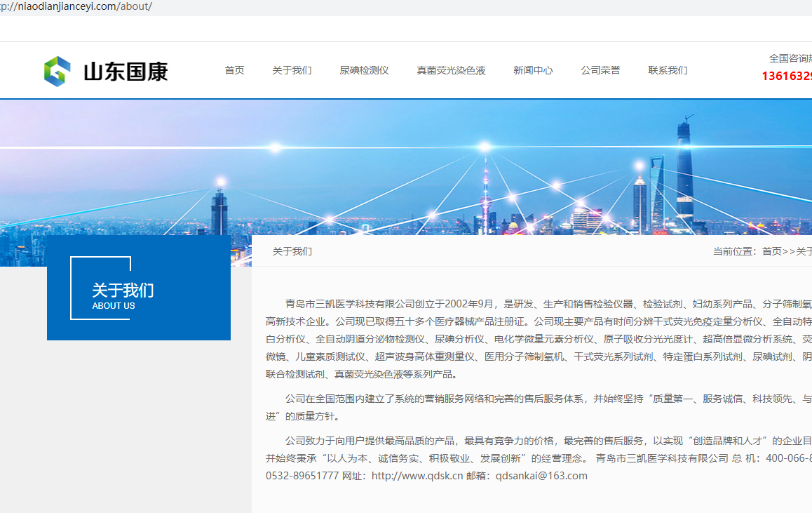The height and width of the screenshot is (513, 812).
Task: Go to the 尿碘检测仪 product page
Action: pos(364,70)
